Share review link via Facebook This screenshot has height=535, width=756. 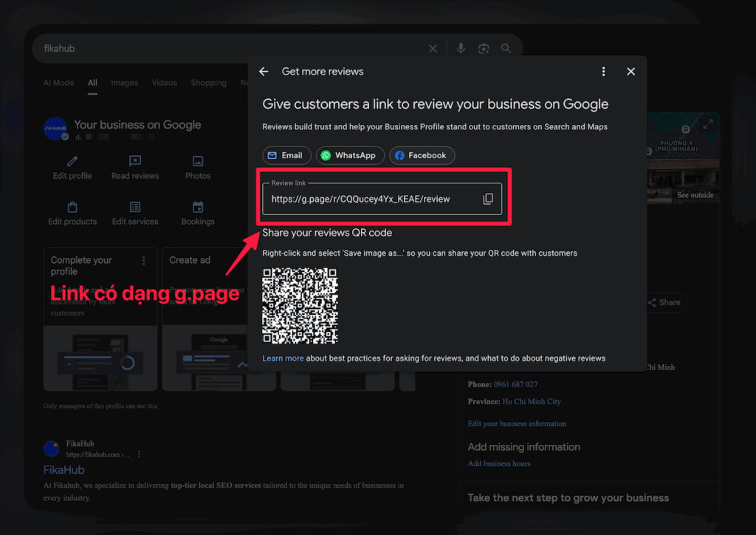click(422, 155)
